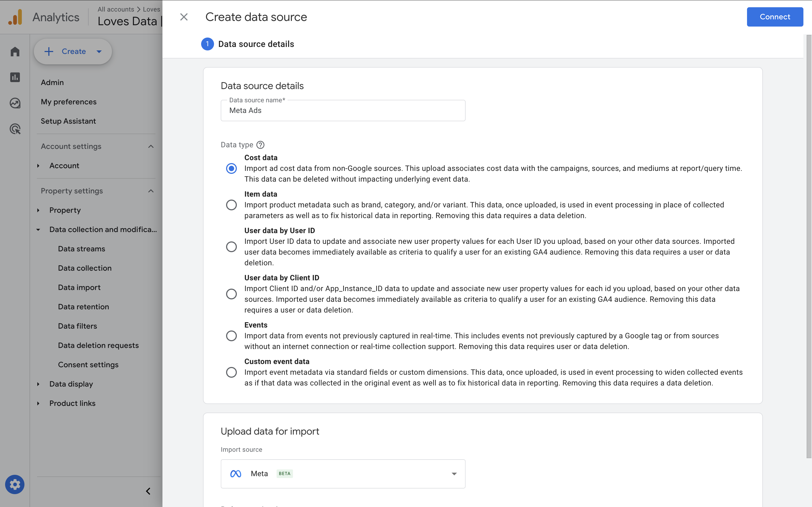Select Custom event data radio button
This screenshot has width=812, height=507.
coord(231,372)
